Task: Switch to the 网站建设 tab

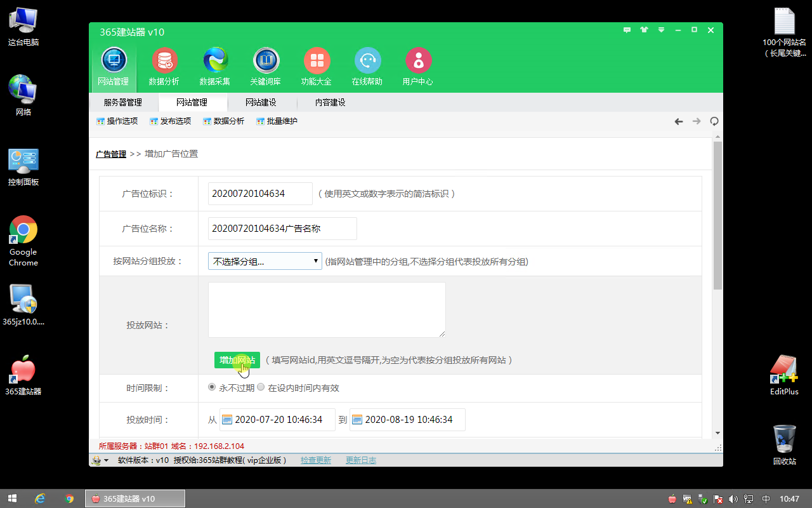Action: tap(261, 102)
